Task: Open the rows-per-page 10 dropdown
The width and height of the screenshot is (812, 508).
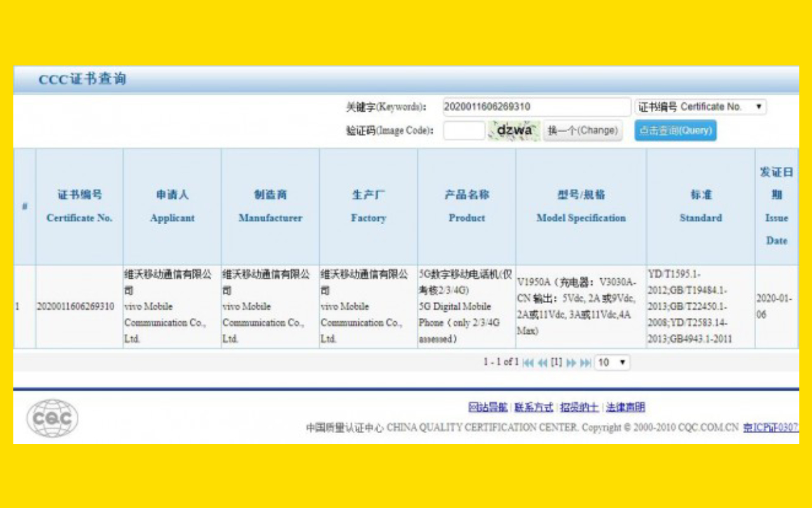Action: 612,363
